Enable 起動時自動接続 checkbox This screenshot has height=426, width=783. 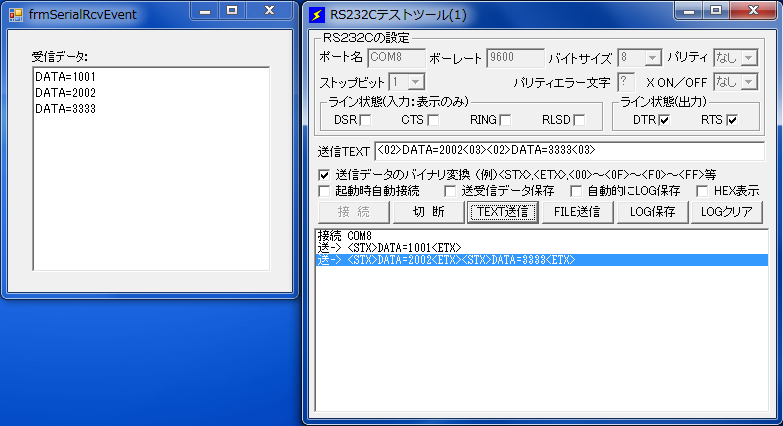[x=324, y=191]
